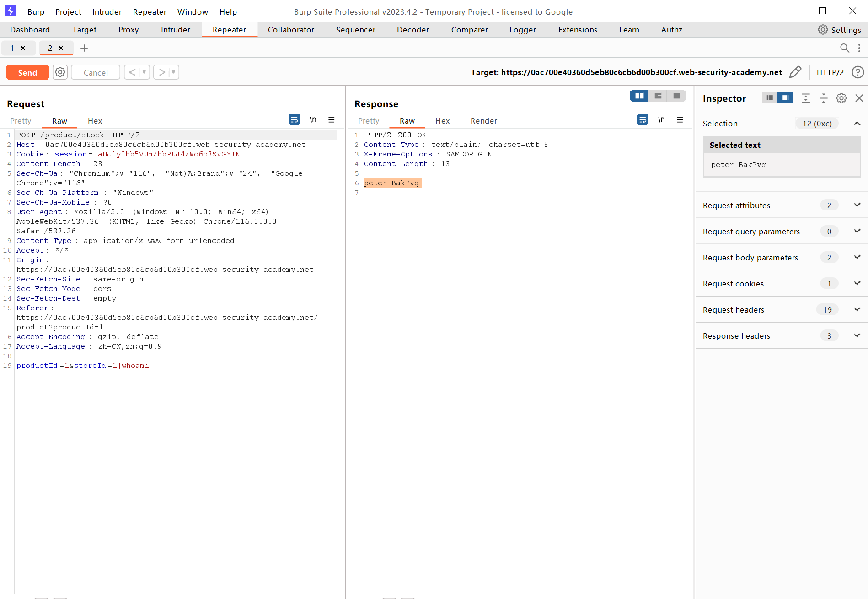868x599 pixels.
Task: Expand all Inspector sections icon
Action: pyautogui.click(x=806, y=98)
